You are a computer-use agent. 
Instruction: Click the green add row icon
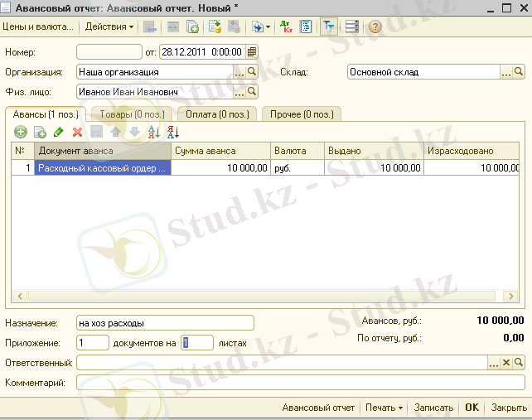point(22,132)
